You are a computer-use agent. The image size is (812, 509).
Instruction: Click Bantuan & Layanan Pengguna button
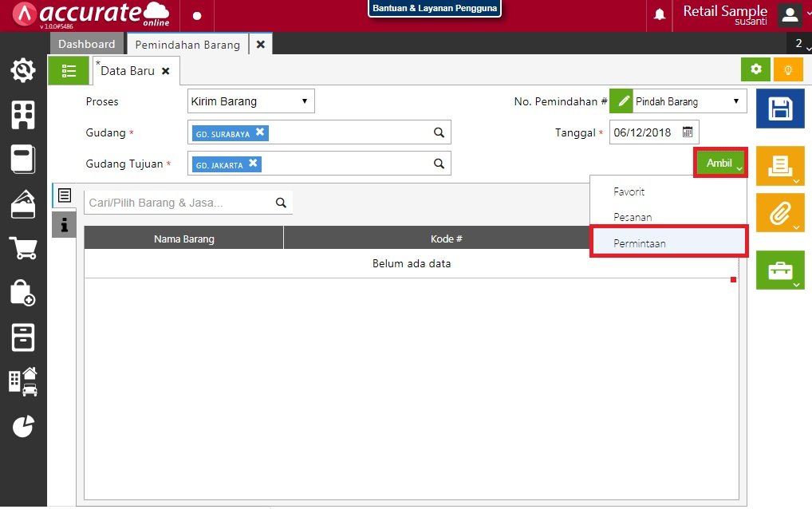click(x=434, y=9)
